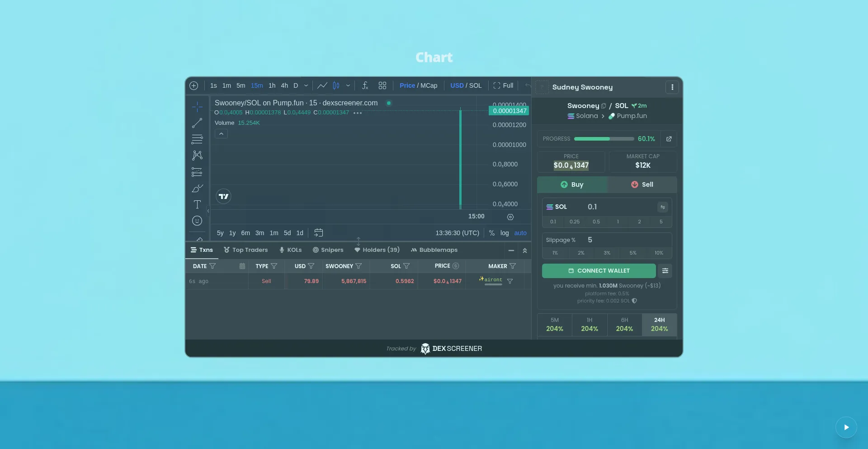This screenshot has width=868, height=449.
Task: Open the Holders (39) tab
Action: (x=377, y=250)
